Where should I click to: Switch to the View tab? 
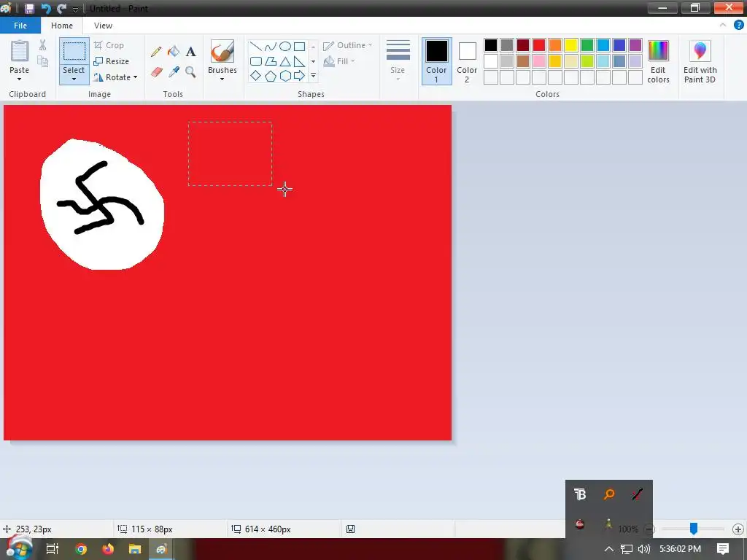[x=103, y=26]
